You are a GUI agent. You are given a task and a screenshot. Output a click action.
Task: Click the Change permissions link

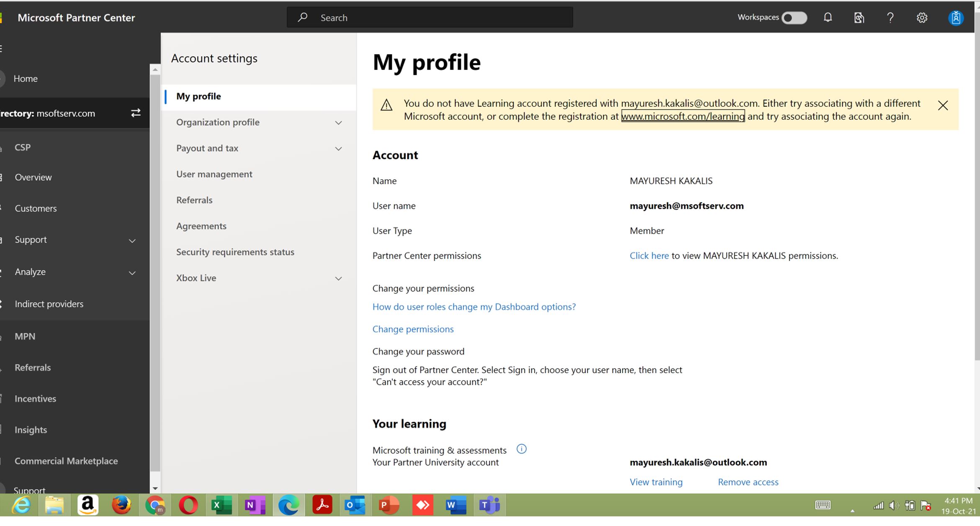413,329
